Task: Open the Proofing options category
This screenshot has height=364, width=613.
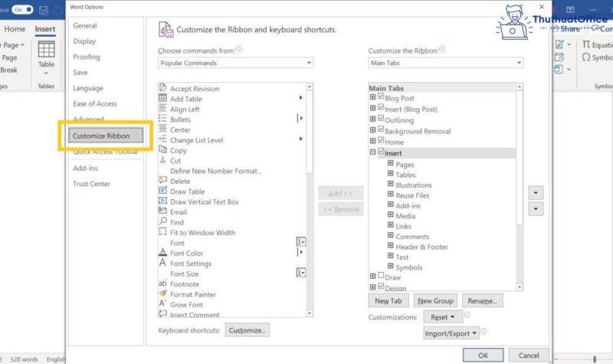Action: tap(87, 57)
